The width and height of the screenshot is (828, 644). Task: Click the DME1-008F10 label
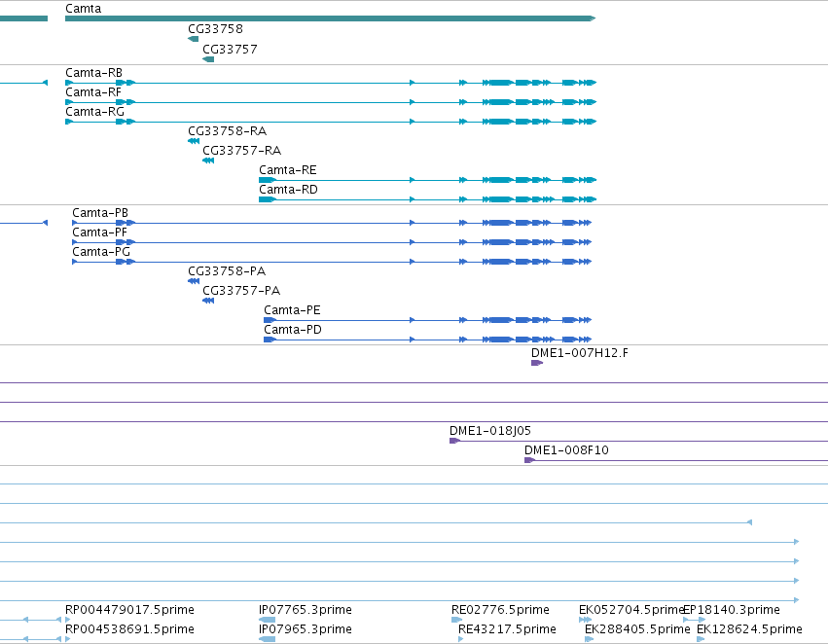tap(566, 450)
